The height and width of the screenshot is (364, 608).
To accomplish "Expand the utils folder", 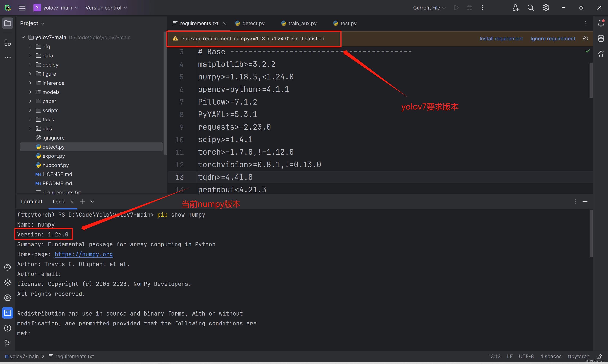I will (x=30, y=128).
